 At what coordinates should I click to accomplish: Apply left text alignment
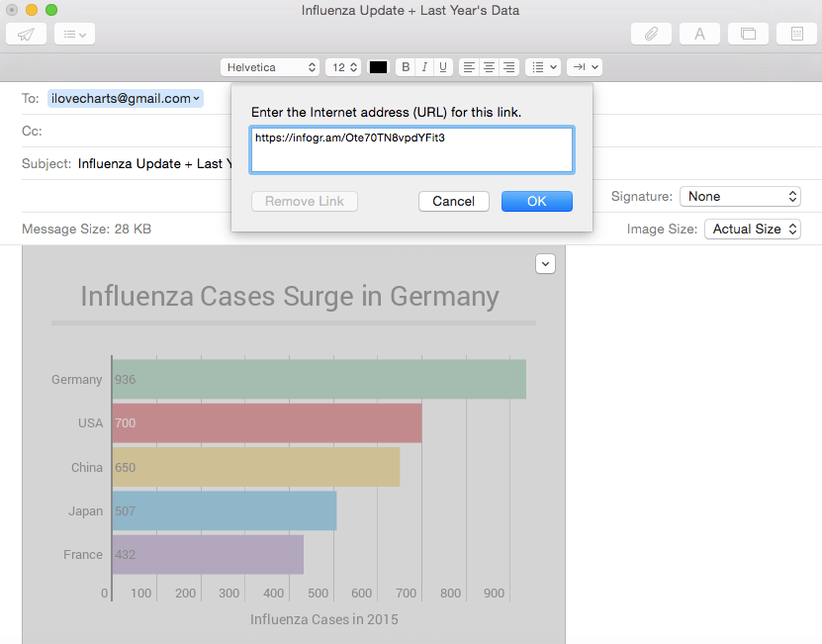click(468, 66)
